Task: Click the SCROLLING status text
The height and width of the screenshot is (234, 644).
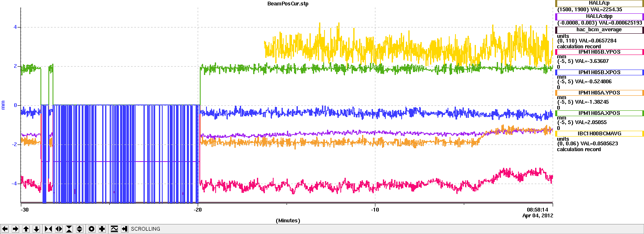Action: [146, 229]
